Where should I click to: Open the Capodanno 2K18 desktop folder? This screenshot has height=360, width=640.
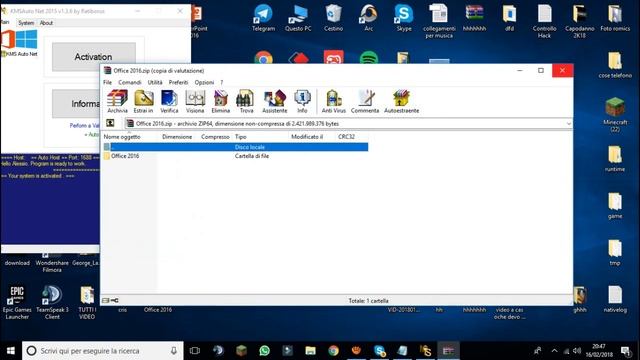(x=580, y=21)
